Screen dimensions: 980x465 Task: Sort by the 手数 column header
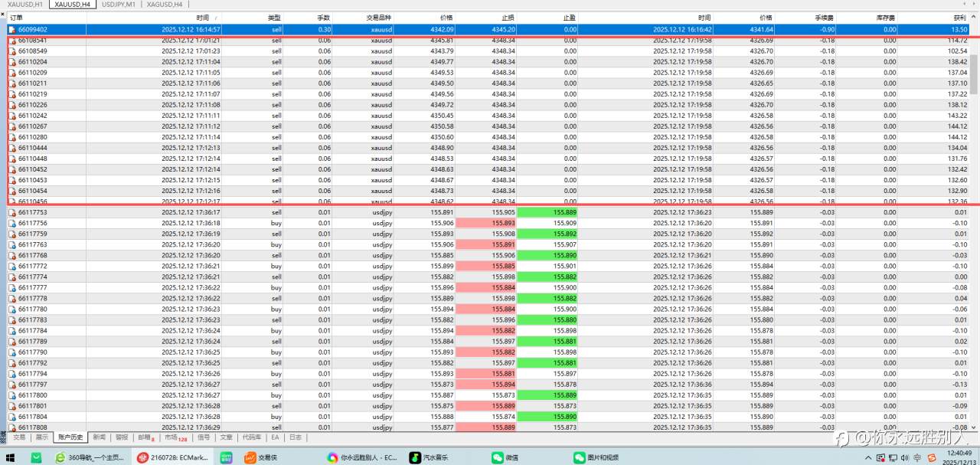(323, 18)
